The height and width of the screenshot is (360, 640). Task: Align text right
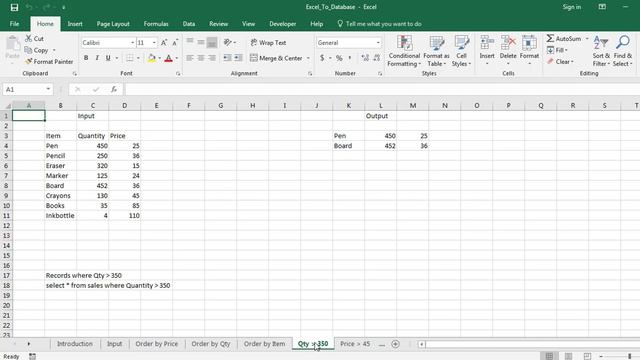pyautogui.click(x=212, y=58)
